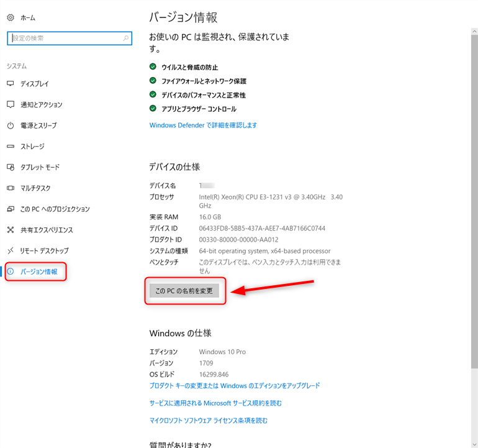Viewport: 478px width, 448px height.
Task: Click the ディスプレイ monitor icon
Action: click(x=11, y=84)
